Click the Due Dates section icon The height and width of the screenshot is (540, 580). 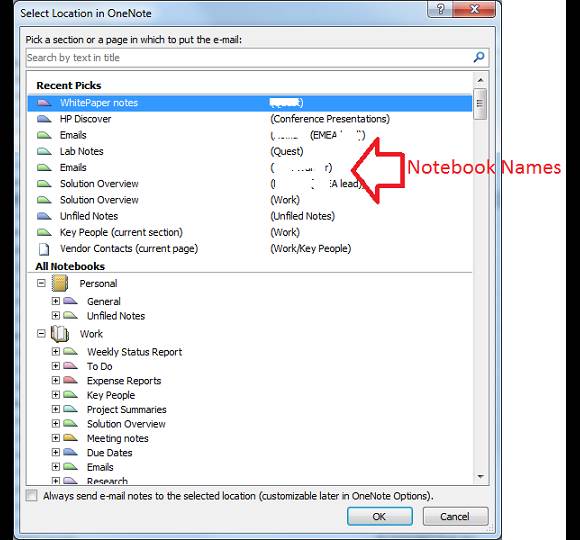coord(70,452)
